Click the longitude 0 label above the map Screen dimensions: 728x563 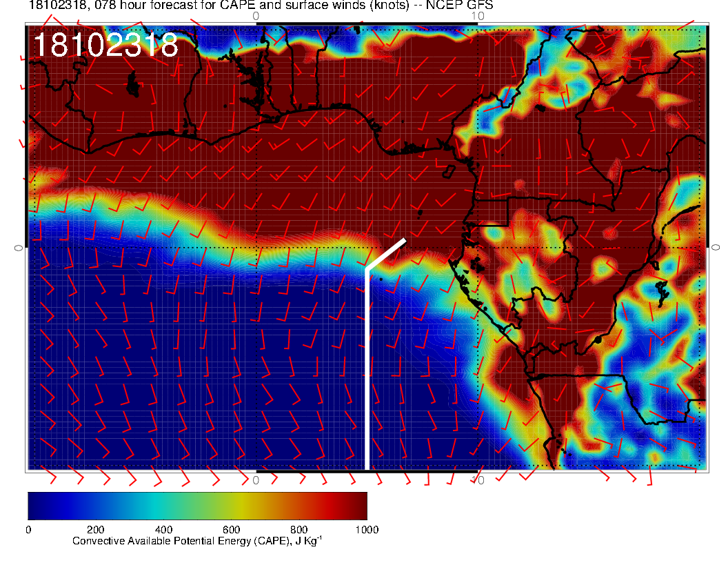point(256,15)
